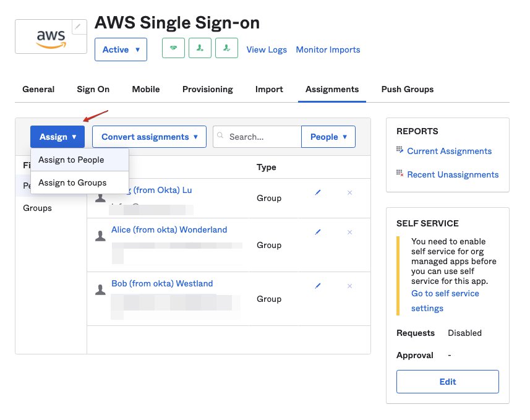Image resolution: width=530 pixels, height=420 pixels.
Task: Open Current Assignments report link
Action: pyautogui.click(x=449, y=151)
